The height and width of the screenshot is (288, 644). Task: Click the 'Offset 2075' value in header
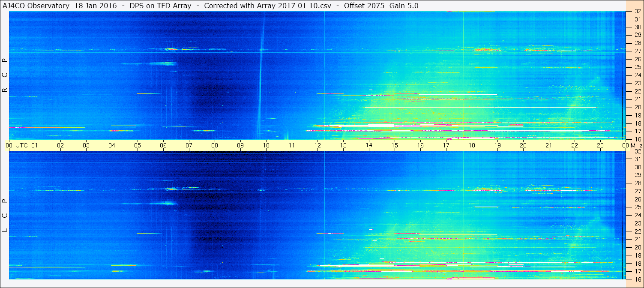[x=363, y=6]
